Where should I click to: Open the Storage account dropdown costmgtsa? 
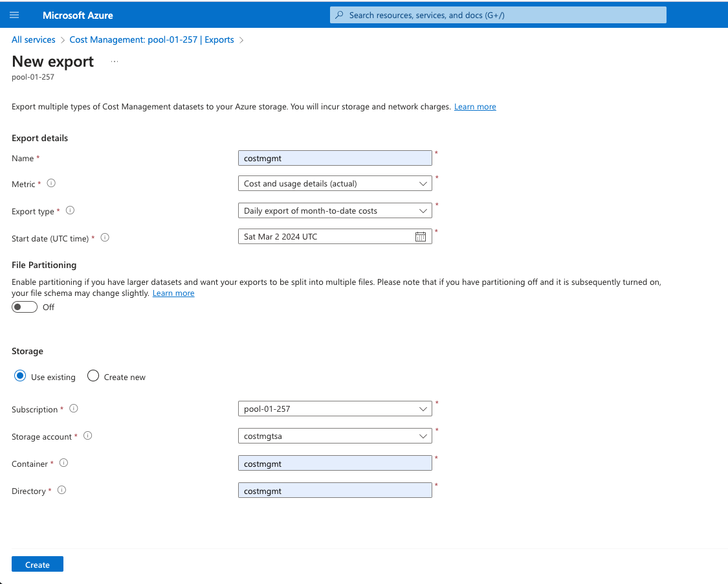pos(335,436)
